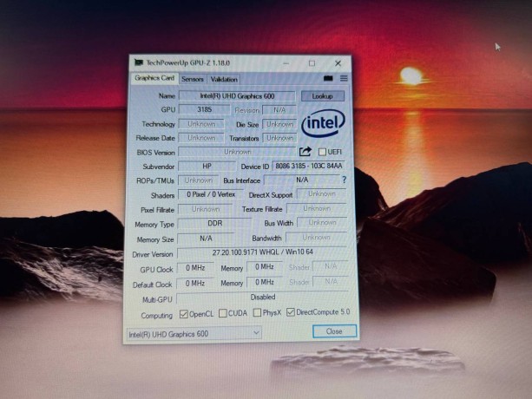Click the Memory Type DDR field
Viewport: 532px width, 399px height.
tap(214, 224)
